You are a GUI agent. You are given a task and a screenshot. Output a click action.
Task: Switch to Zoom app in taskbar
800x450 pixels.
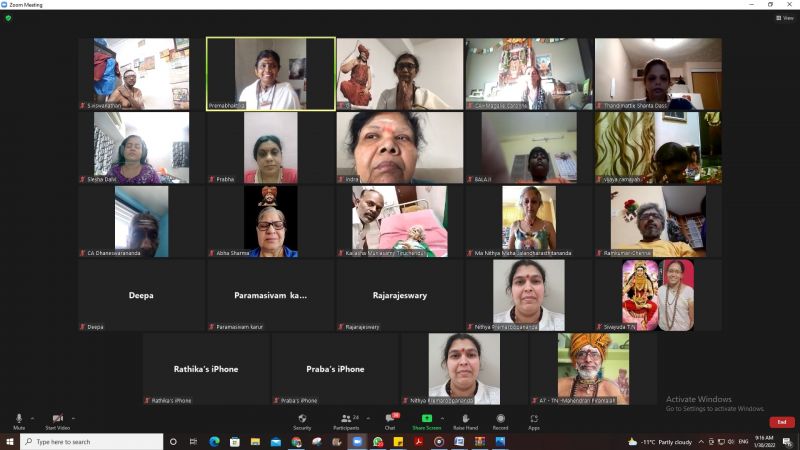click(357, 442)
